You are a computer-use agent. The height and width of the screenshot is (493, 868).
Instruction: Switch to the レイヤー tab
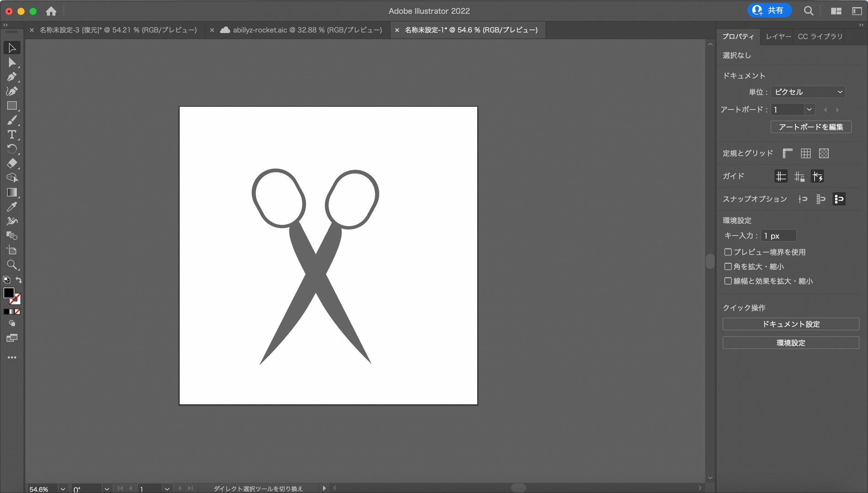(x=778, y=36)
